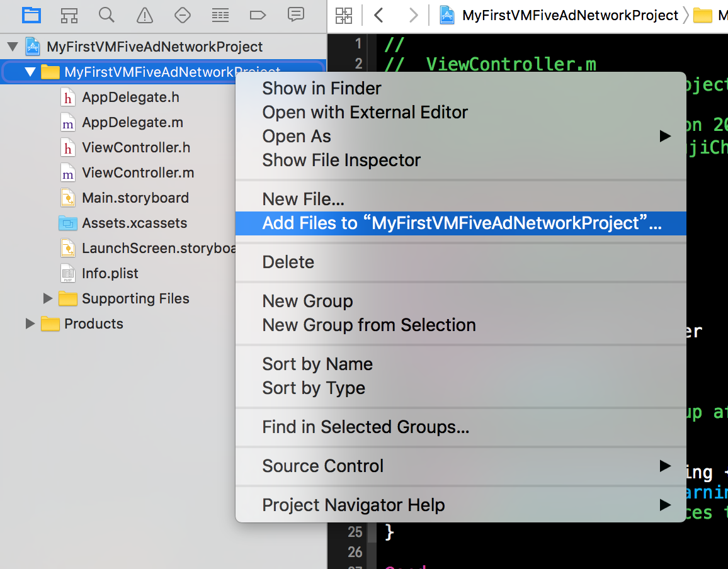This screenshot has height=569, width=728.
Task: Click AppDelegate.m file icon
Action: (x=68, y=123)
